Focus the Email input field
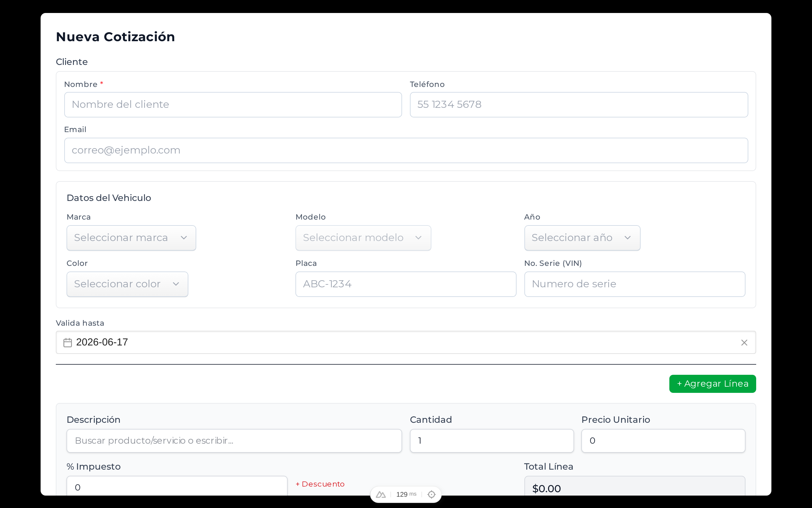812x508 pixels. point(406,150)
